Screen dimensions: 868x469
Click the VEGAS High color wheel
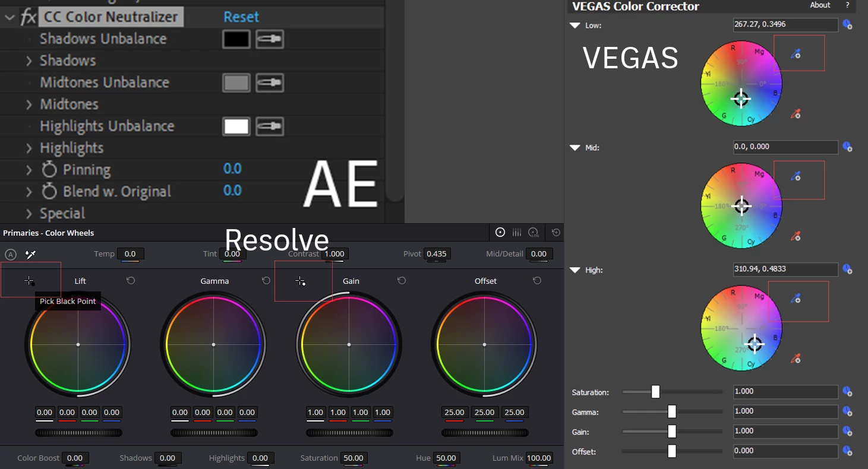[741, 328]
